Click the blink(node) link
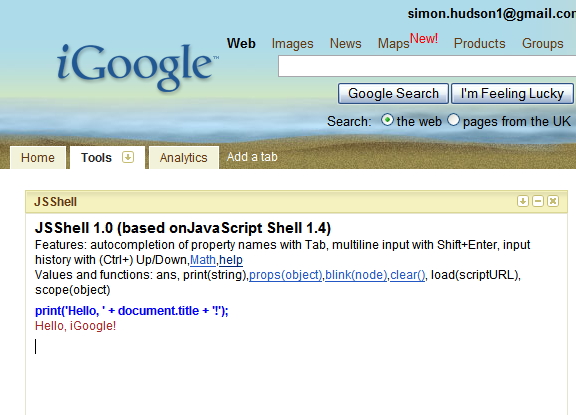The image size is (576, 415). point(356,275)
